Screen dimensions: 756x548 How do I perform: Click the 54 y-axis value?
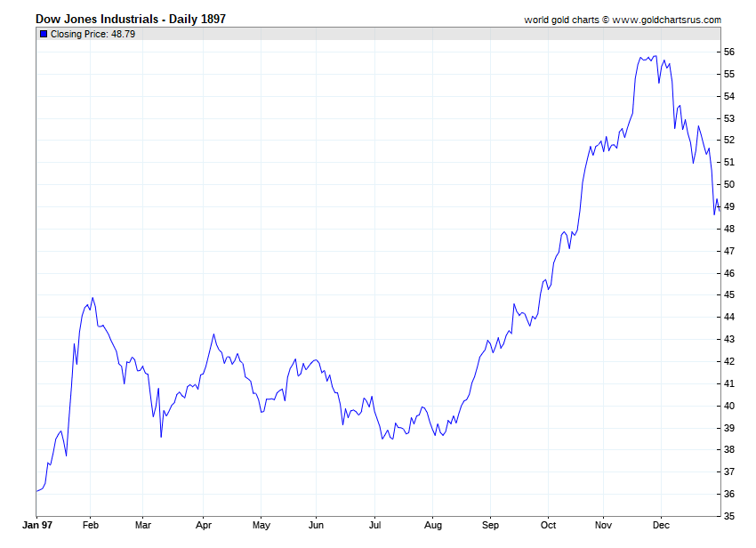point(729,96)
